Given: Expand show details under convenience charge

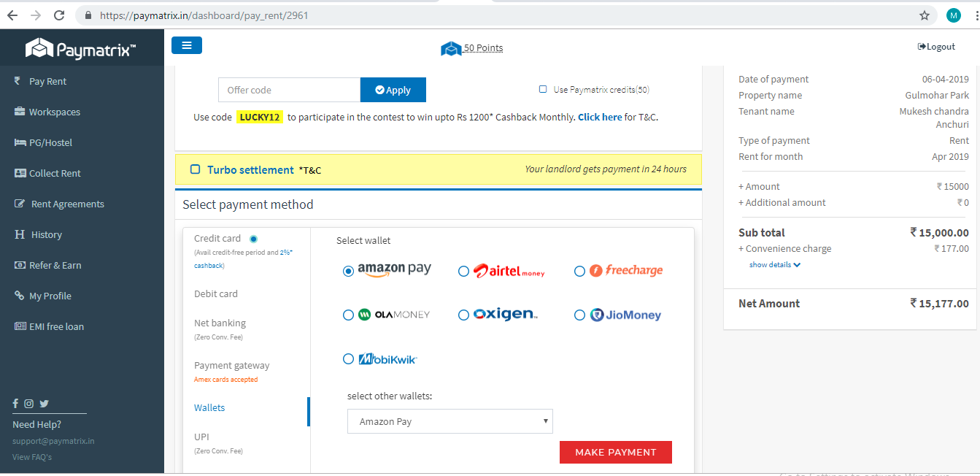Looking at the screenshot, I should (x=775, y=264).
